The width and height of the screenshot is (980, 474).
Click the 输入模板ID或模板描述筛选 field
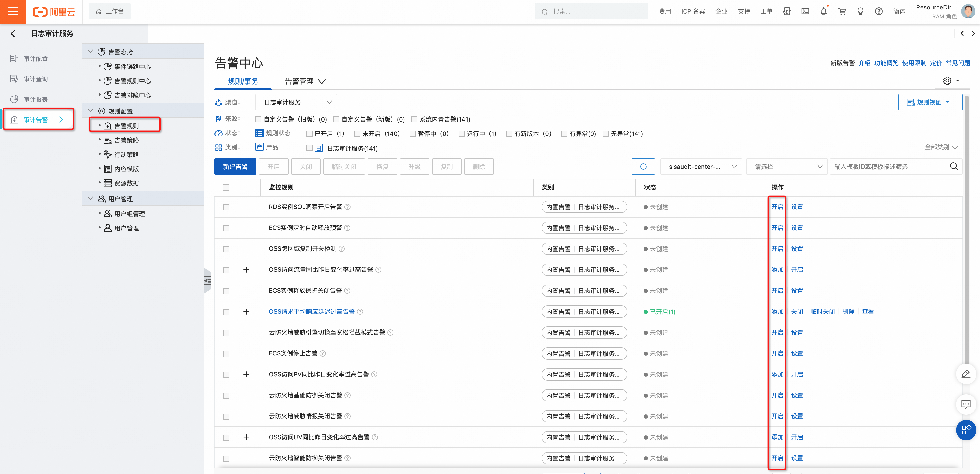[x=888, y=167]
